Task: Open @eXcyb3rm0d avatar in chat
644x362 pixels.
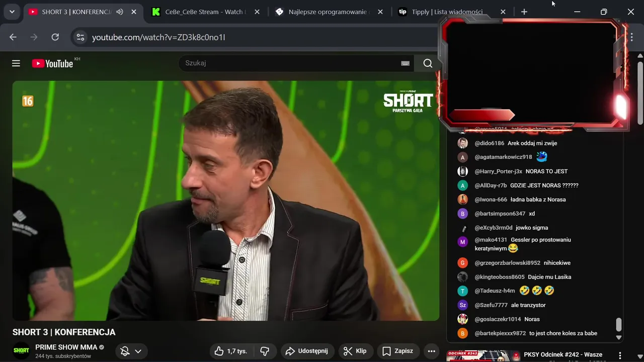Action: coord(462,228)
